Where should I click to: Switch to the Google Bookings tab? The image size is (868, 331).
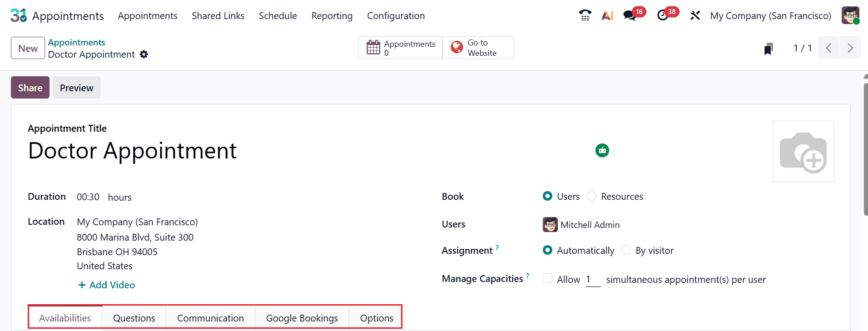[x=302, y=318]
